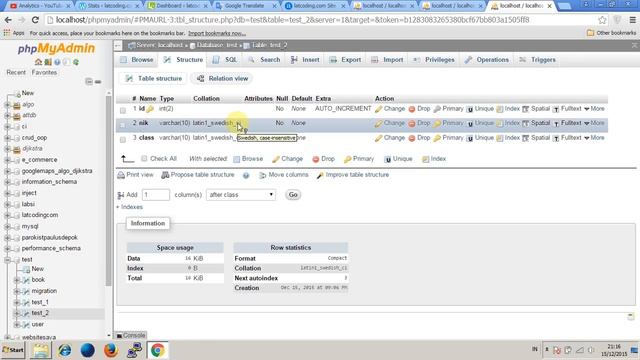
Task: Click the help icon beside Propose table structure
Action: coord(246,175)
